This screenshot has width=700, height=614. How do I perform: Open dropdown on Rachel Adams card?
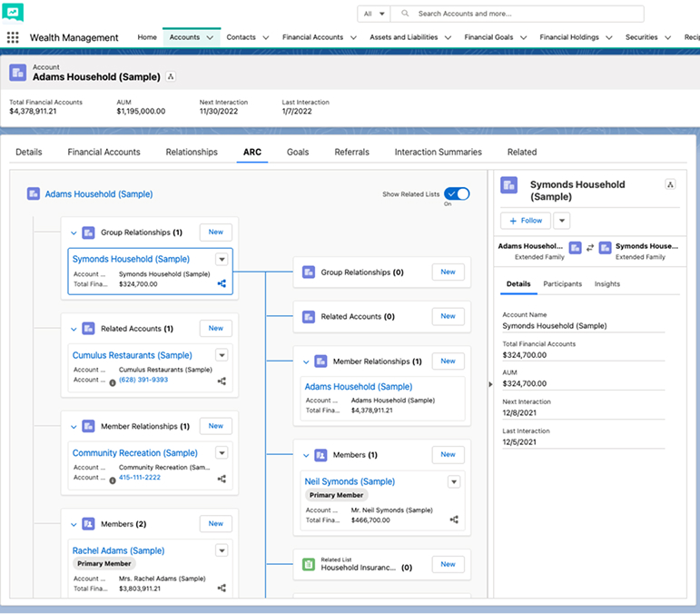point(222,550)
